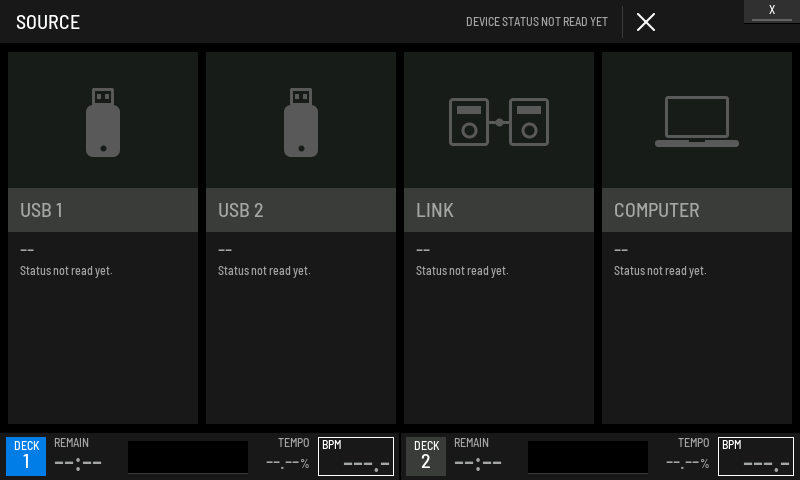Click 'Status not read yet.' under USB 1
The image size is (800, 480).
point(66,271)
